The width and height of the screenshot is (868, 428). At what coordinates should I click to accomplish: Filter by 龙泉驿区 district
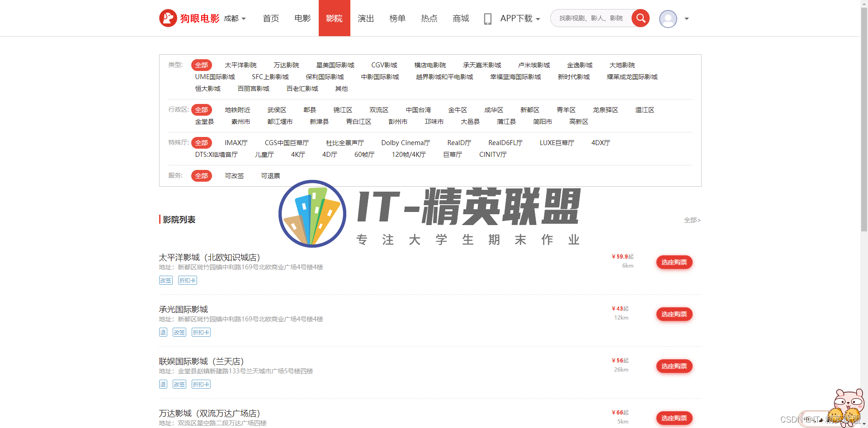pyautogui.click(x=606, y=110)
